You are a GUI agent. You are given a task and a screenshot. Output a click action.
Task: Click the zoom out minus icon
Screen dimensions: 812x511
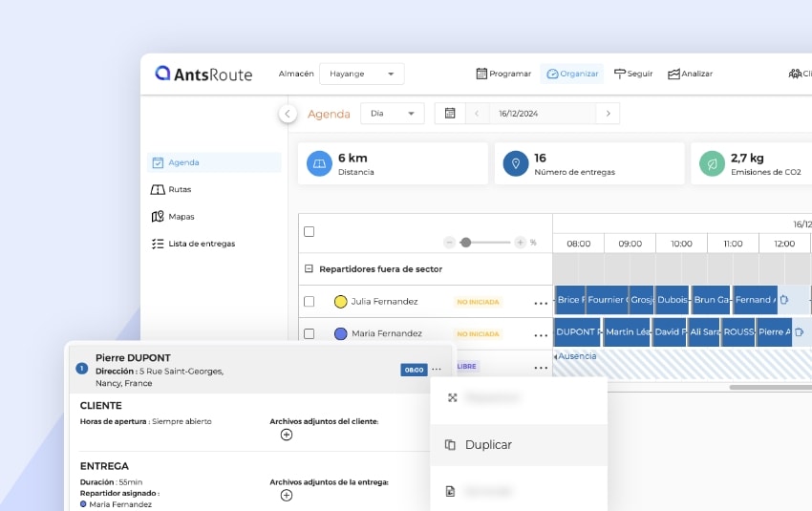pos(449,243)
